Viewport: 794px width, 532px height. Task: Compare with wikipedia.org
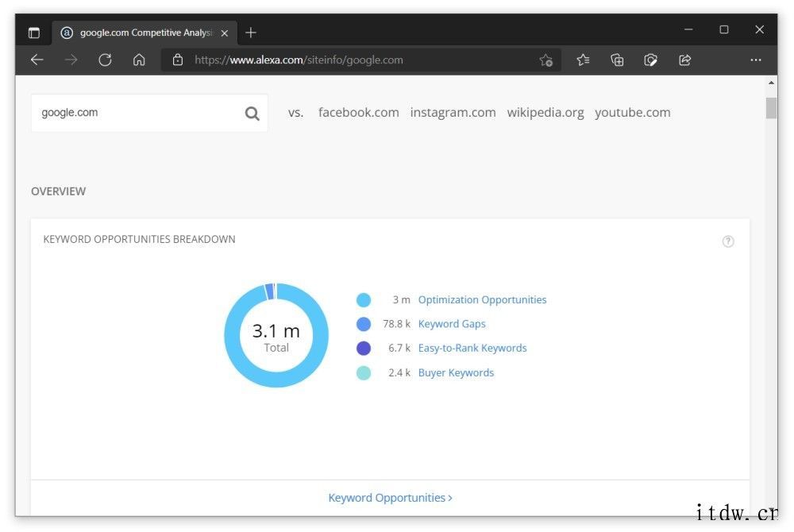point(545,113)
